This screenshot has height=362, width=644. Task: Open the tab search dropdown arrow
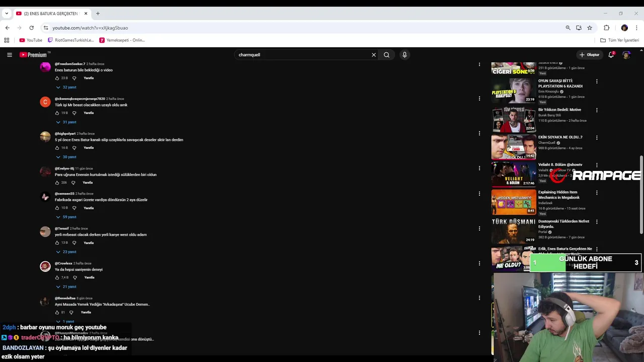pos(6,14)
